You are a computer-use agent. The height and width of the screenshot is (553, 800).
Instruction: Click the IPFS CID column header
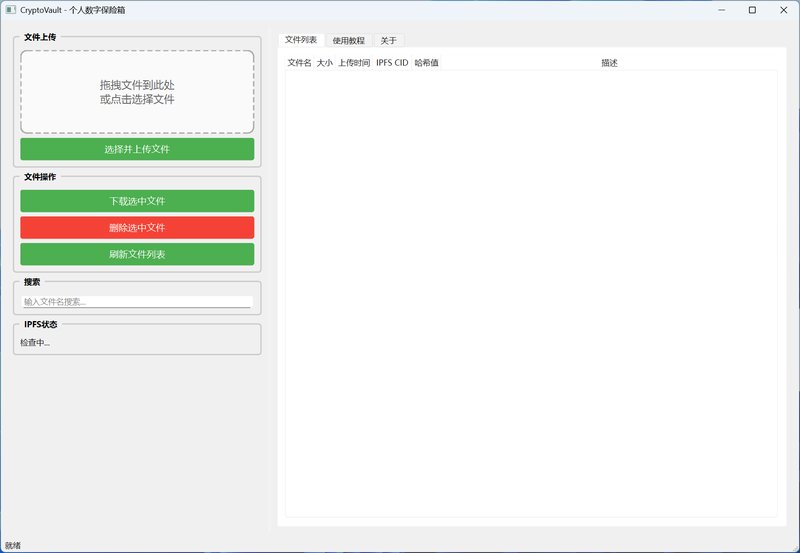pos(392,63)
